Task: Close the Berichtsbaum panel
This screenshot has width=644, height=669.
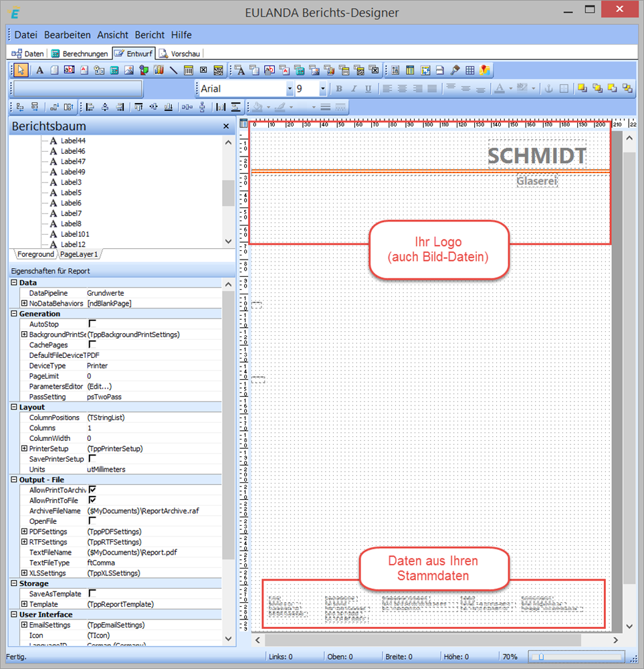Action: click(x=226, y=126)
